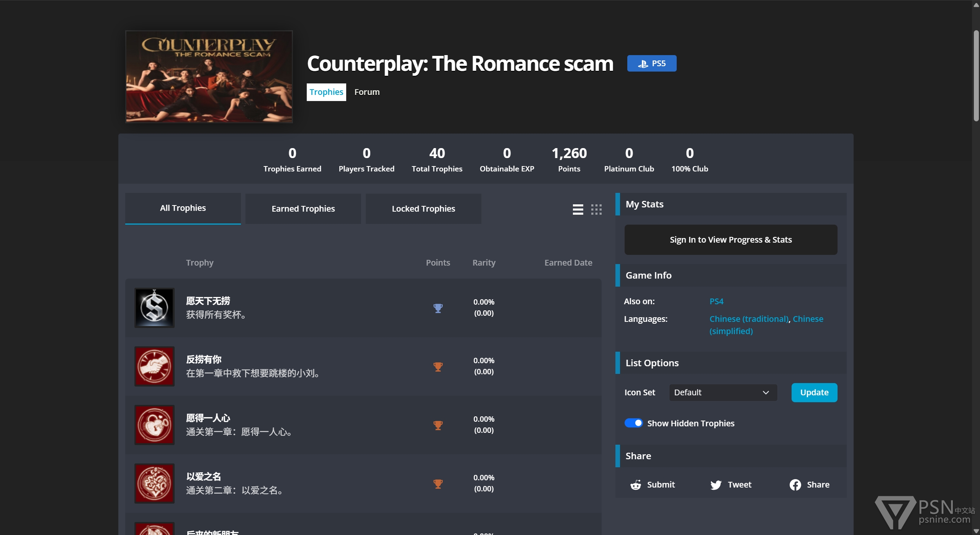
Task: Open the Forum section tab
Action: coord(366,92)
